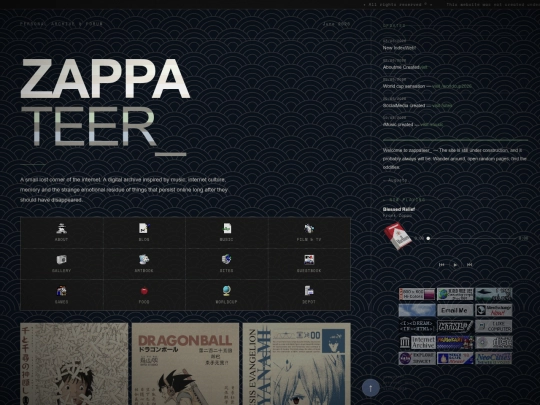
Task: Skip to the previous track
Action: tap(442, 264)
